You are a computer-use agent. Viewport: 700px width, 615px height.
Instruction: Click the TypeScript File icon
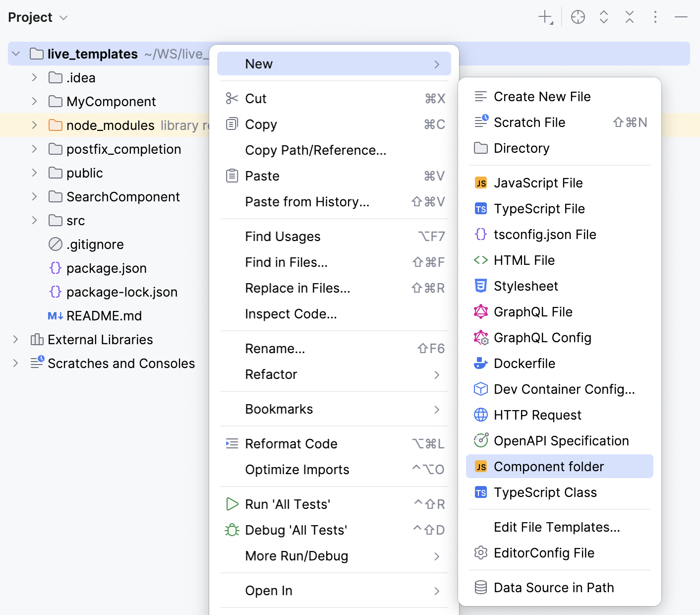pos(480,209)
